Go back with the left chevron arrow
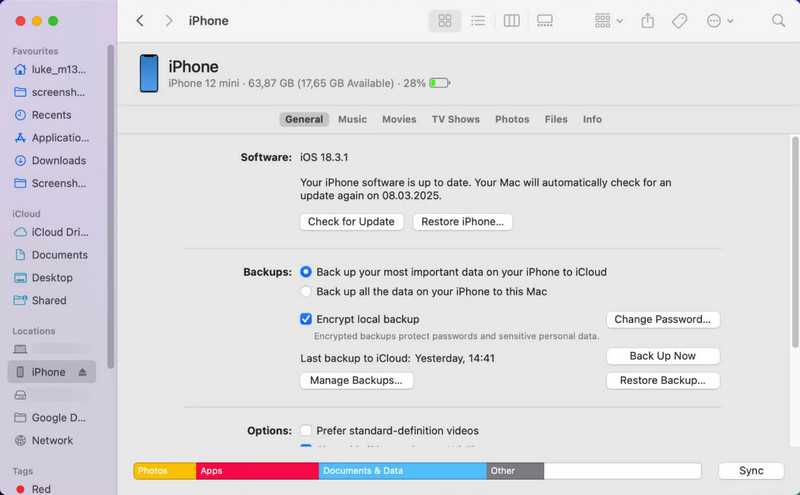800x495 pixels. [140, 21]
